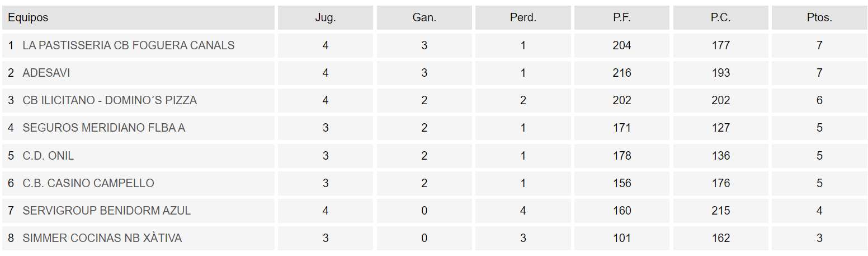This screenshot has height=256, width=868.
Task: Click the Jug. column header
Action: pos(325,17)
